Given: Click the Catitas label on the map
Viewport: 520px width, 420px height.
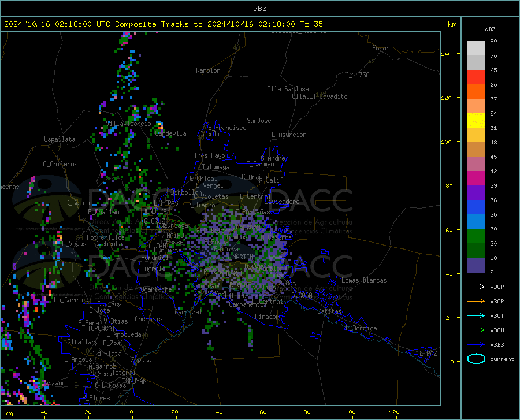Looking at the screenshot, I should 329,311.
